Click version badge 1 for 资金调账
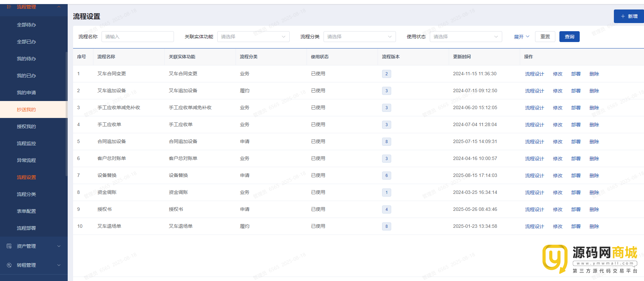This screenshot has height=281, width=644. coord(386,193)
